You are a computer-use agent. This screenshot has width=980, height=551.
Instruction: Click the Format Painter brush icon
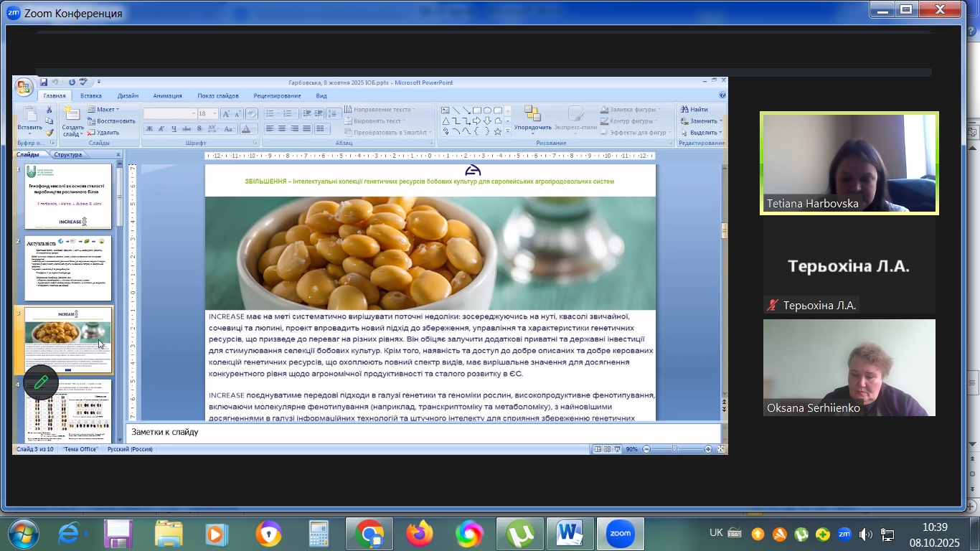50,133
